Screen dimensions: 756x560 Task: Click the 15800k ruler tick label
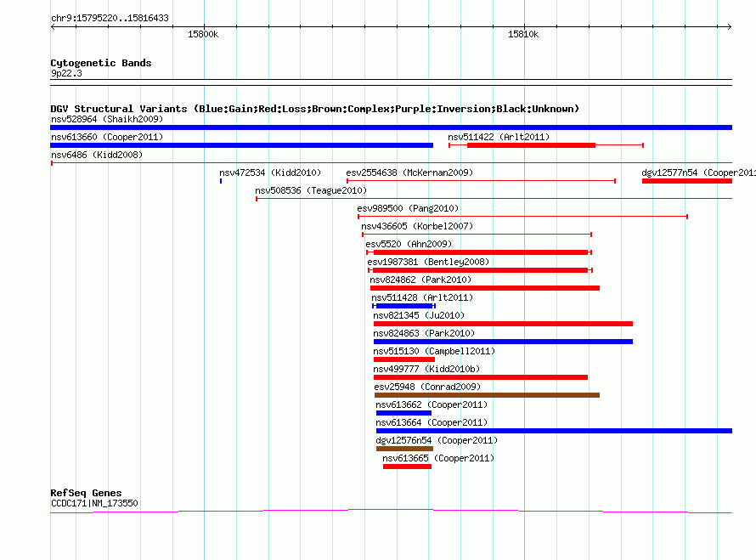tap(203, 34)
